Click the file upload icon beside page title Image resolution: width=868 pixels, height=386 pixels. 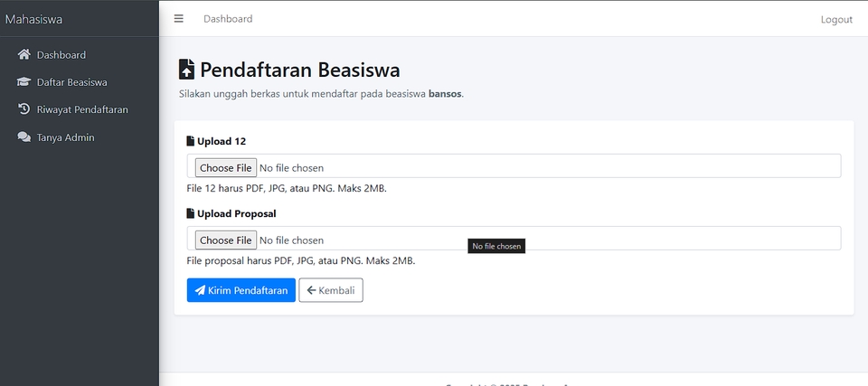tap(187, 70)
